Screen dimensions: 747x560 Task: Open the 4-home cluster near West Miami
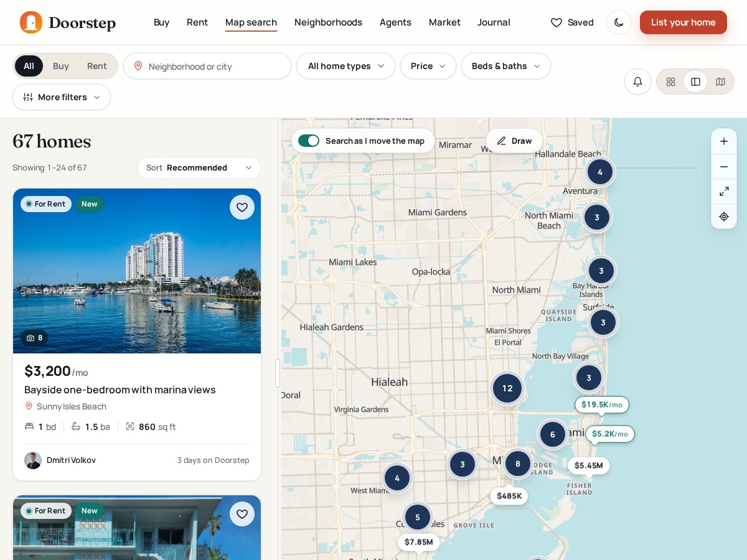(397, 478)
